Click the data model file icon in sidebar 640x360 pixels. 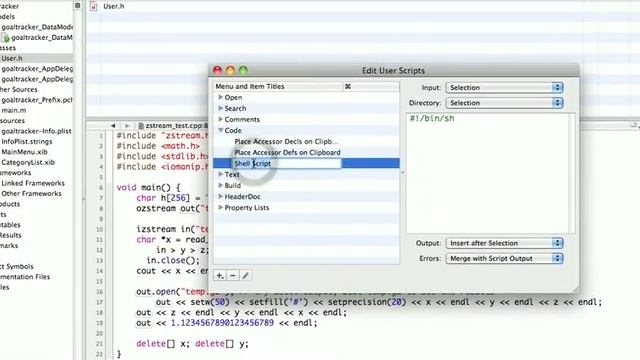coord(6,38)
